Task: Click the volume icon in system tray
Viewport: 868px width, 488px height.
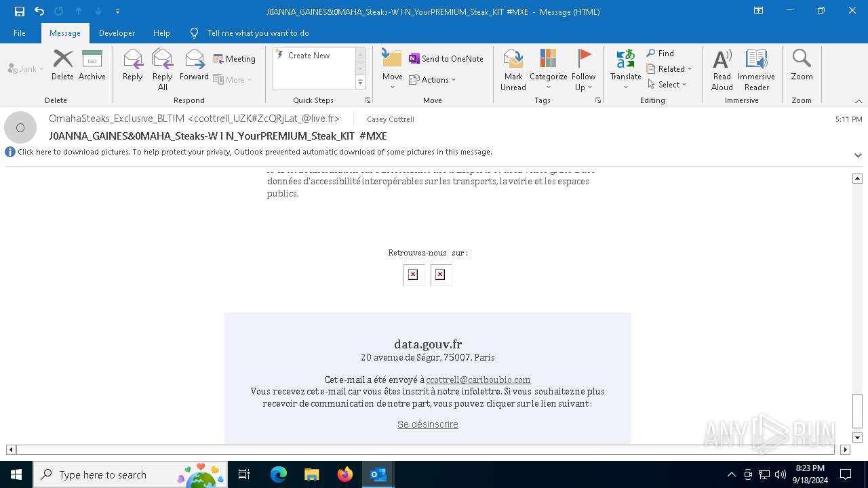Action: click(781, 474)
